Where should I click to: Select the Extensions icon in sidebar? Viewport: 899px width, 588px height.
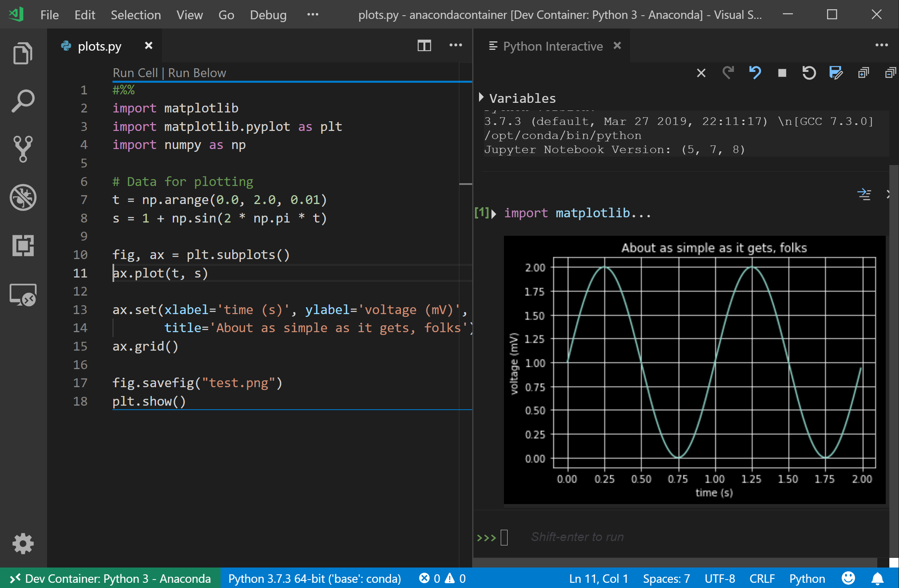tap(23, 244)
